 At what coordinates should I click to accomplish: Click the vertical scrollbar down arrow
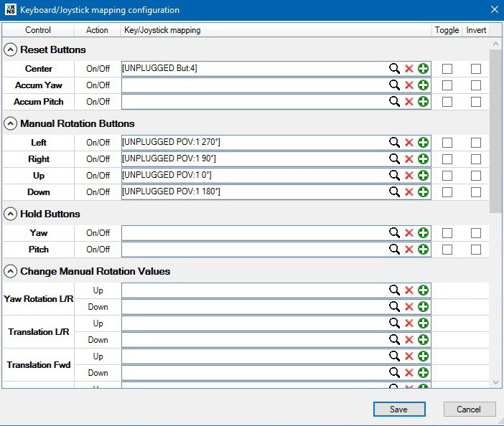click(x=495, y=383)
